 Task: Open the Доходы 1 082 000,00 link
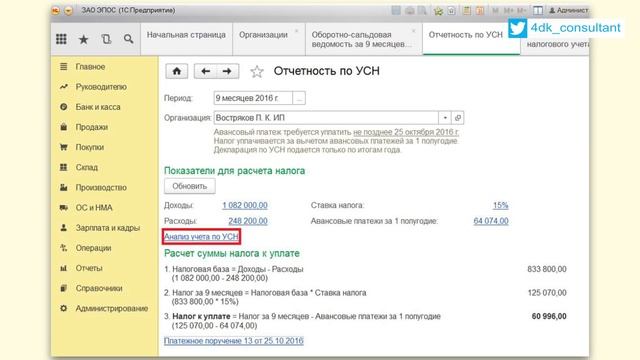coord(245,205)
